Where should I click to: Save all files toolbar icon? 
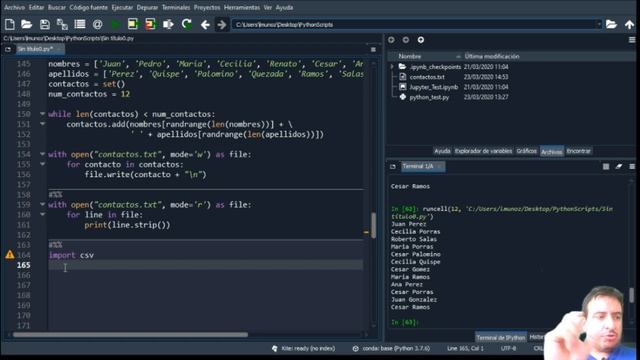point(62,24)
